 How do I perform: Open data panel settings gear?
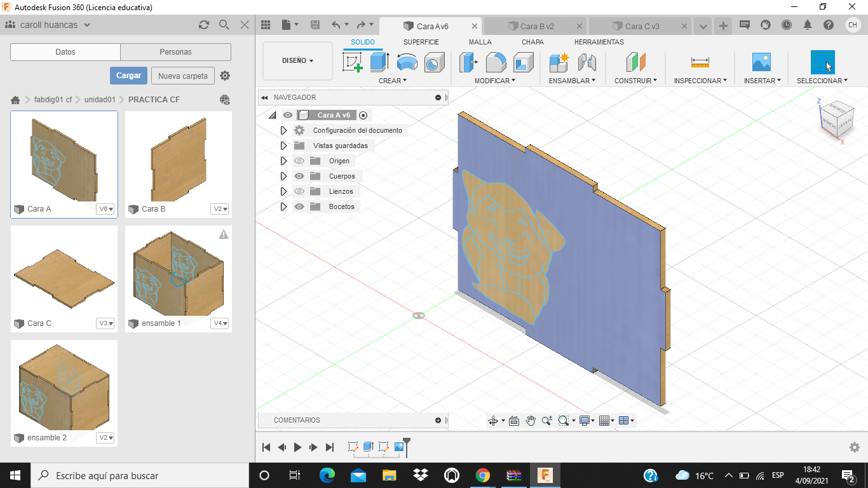click(225, 76)
